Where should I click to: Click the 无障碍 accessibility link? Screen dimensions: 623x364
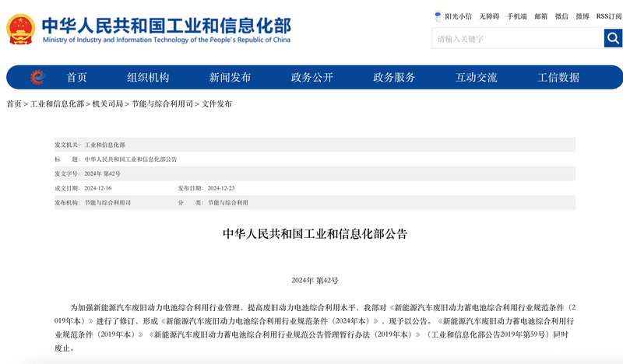click(x=489, y=16)
